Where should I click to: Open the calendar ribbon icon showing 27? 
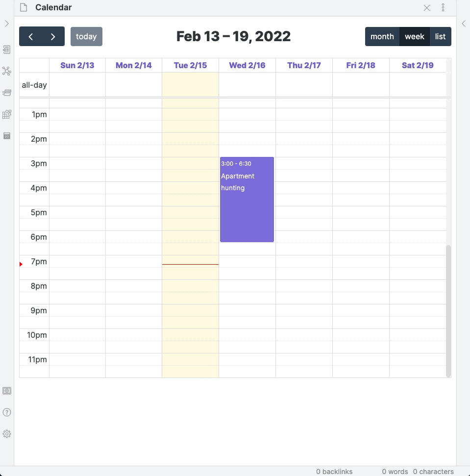7,136
